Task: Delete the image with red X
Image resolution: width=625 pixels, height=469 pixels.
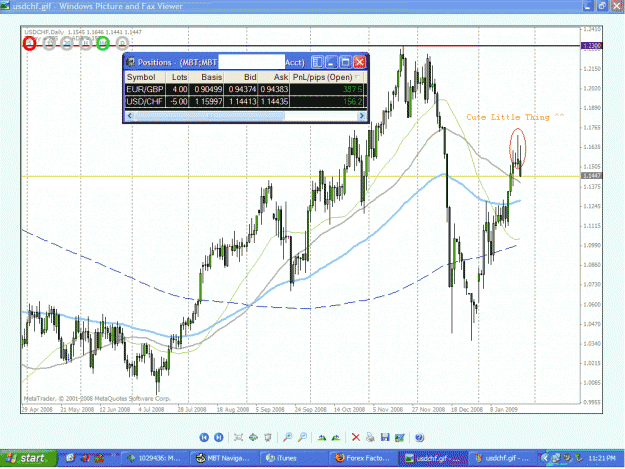Action: (356, 437)
